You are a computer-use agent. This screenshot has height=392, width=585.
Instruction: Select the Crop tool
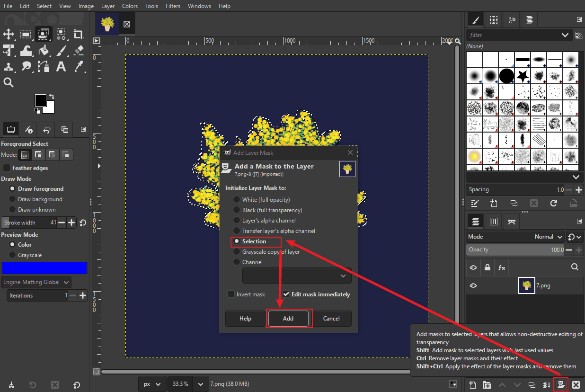coord(79,34)
